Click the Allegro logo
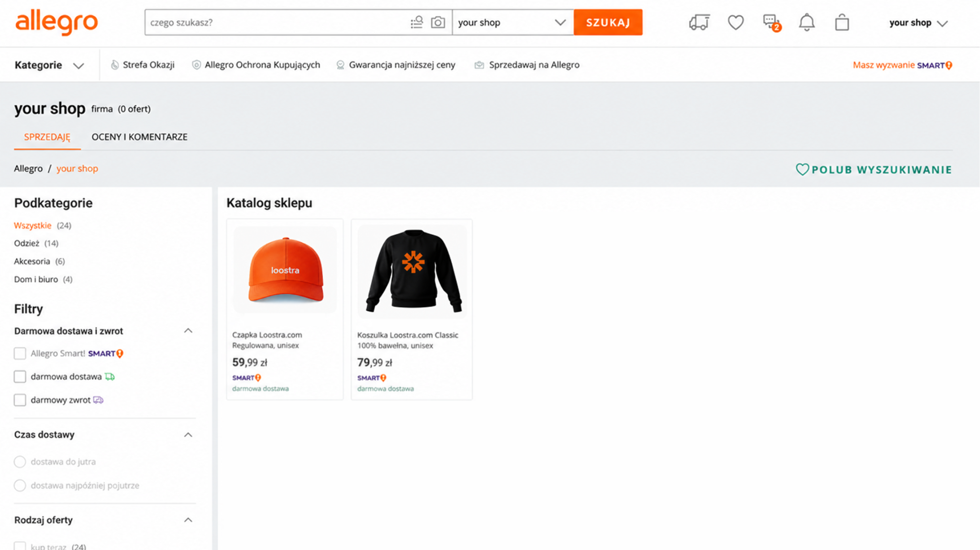This screenshot has height=550, width=980. tap(56, 22)
